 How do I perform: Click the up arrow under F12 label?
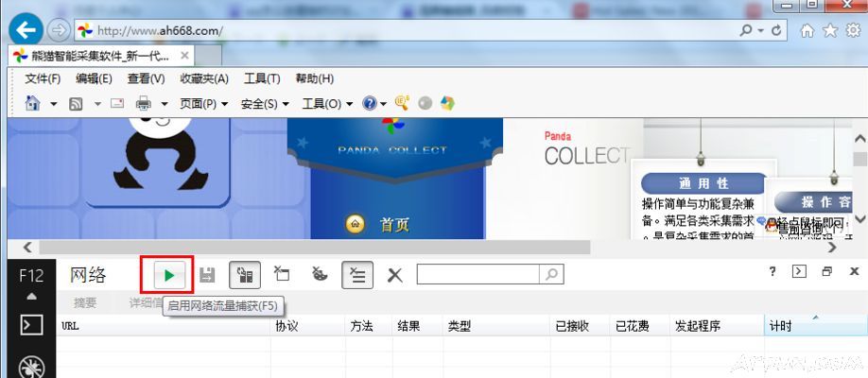[x=31, y=297]
